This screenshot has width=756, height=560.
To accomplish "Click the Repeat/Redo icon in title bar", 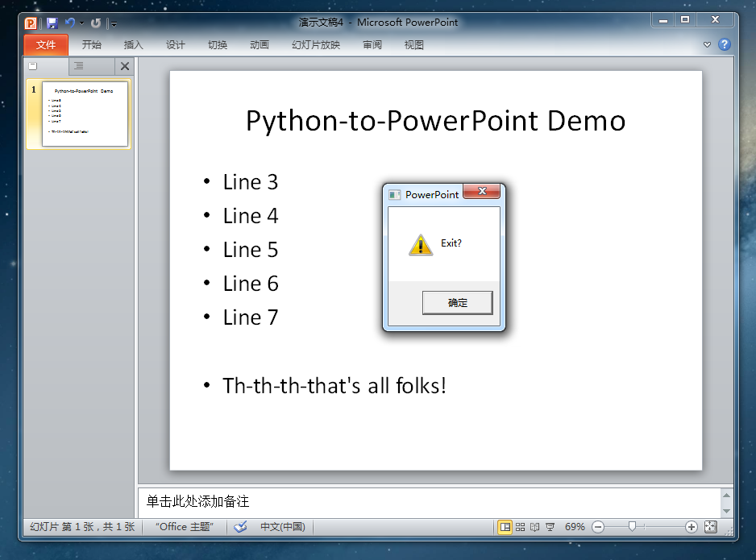I will (96, 23).
